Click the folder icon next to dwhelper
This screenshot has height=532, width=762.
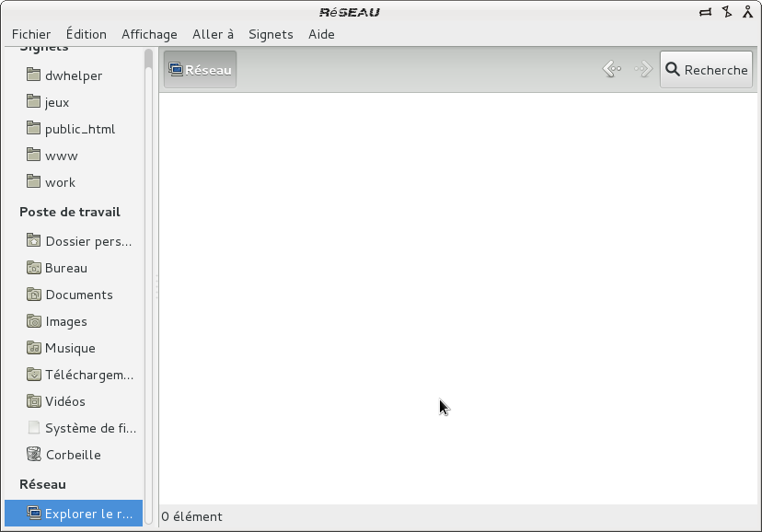(33, 75)
